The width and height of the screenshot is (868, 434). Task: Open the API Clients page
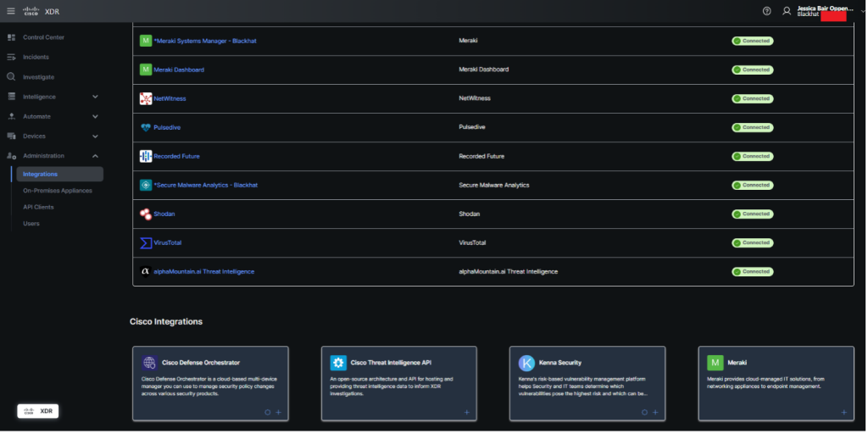click(37, 207)
